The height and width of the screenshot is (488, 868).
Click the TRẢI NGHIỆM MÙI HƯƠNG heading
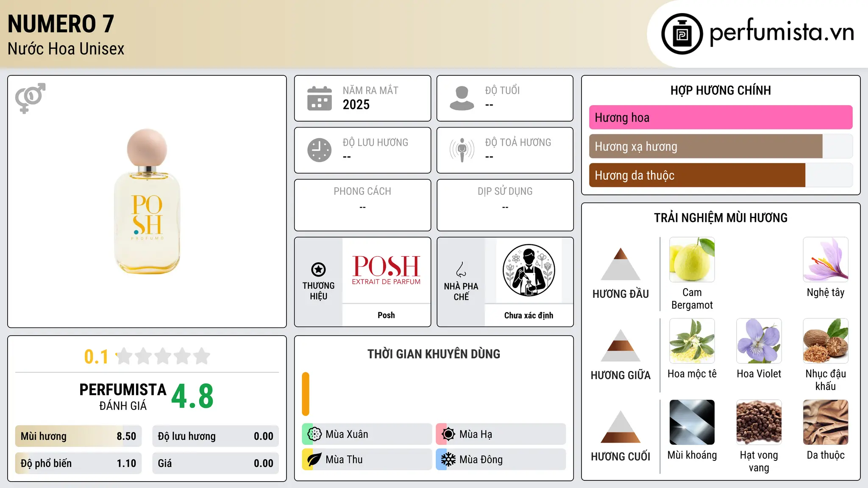(x=721, y=218)
